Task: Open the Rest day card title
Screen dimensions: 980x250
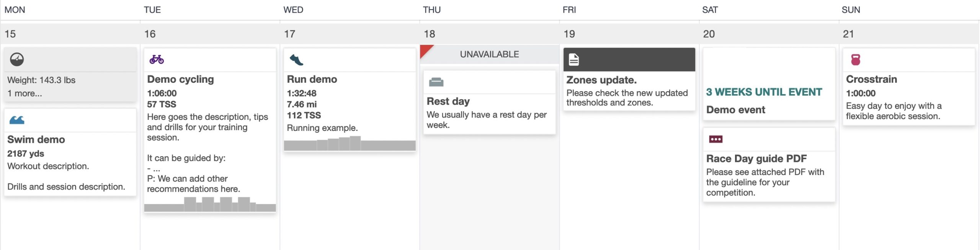Action: click(x=448, y=101)
